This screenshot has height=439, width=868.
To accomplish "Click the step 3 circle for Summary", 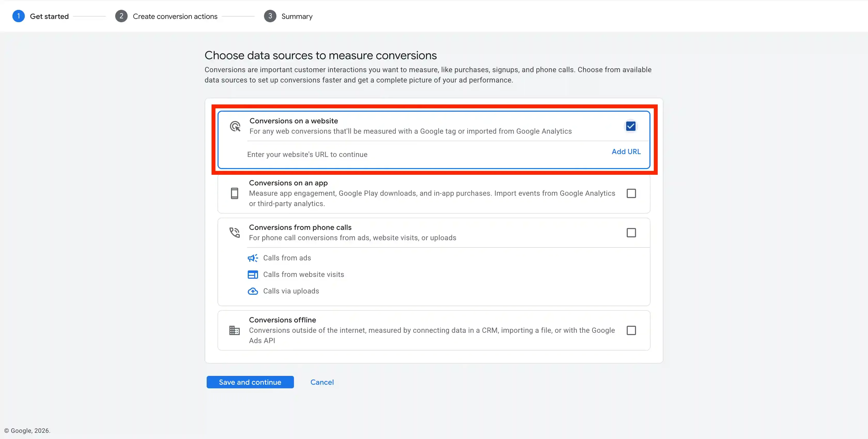I will click(270, 16).
